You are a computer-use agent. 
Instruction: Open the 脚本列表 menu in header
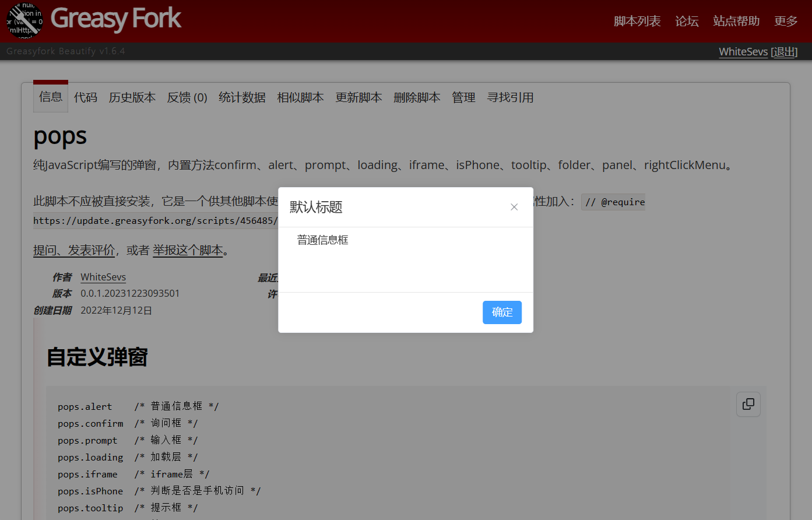click(x=637, y=21)
